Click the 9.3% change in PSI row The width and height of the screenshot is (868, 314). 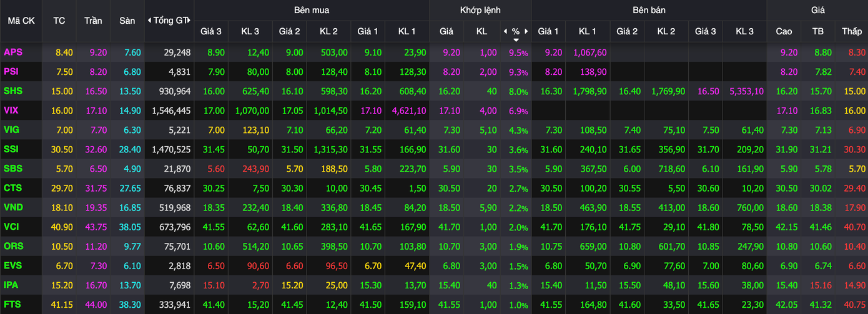pyautogui.click(x=518, y=72)
